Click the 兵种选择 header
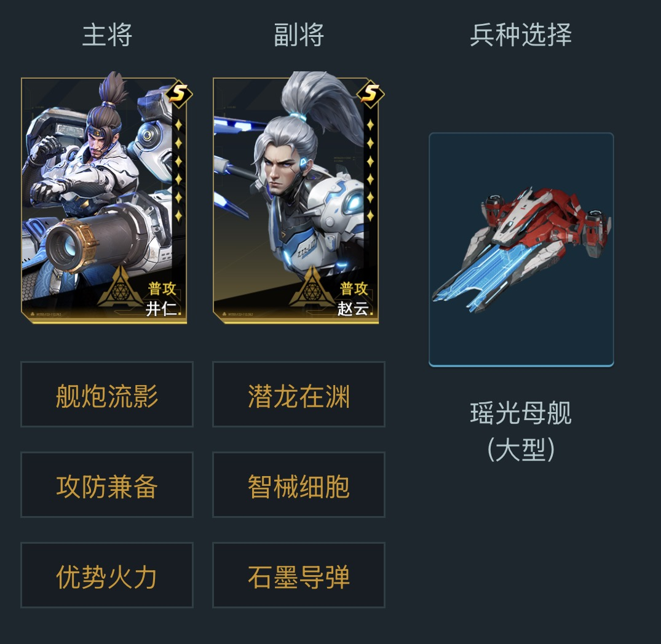This screenshot has width=661, height=644. click(x=521, y=35)
